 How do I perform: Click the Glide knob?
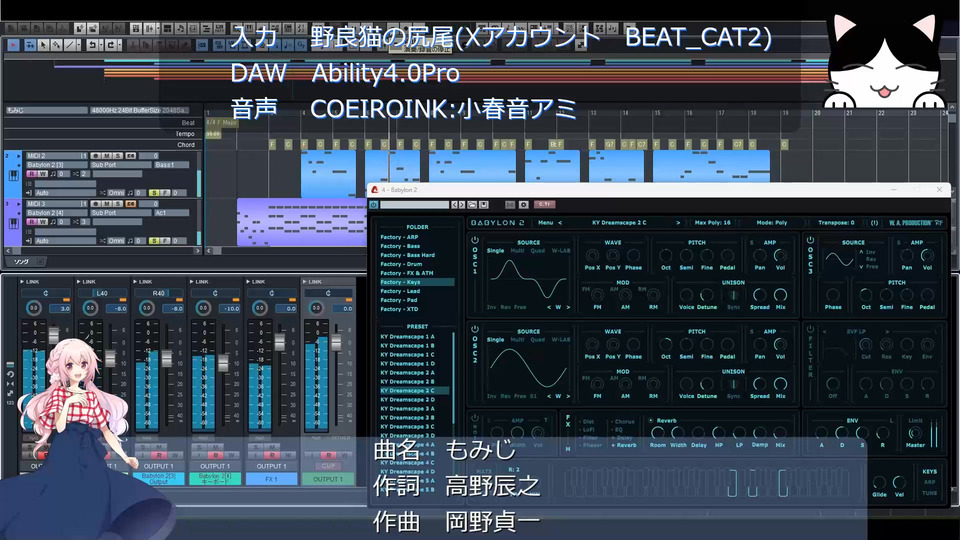tap(879, 482)
